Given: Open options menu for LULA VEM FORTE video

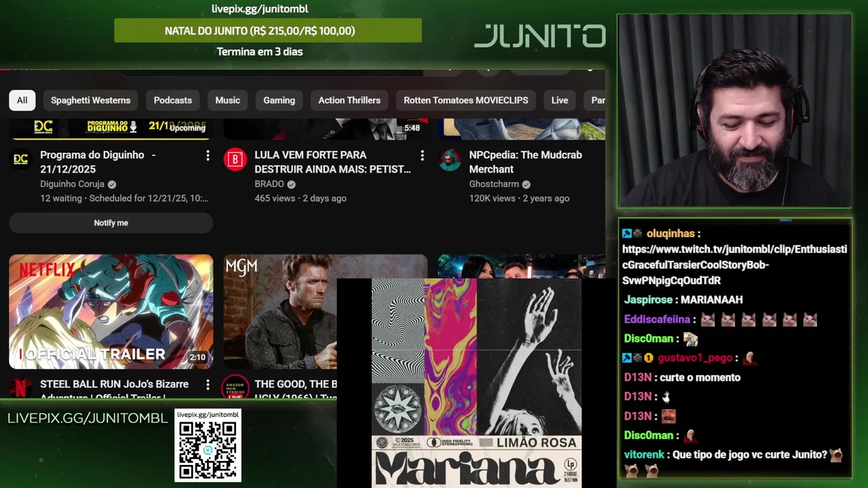Looking at the screenshot, I should [422, 156].
